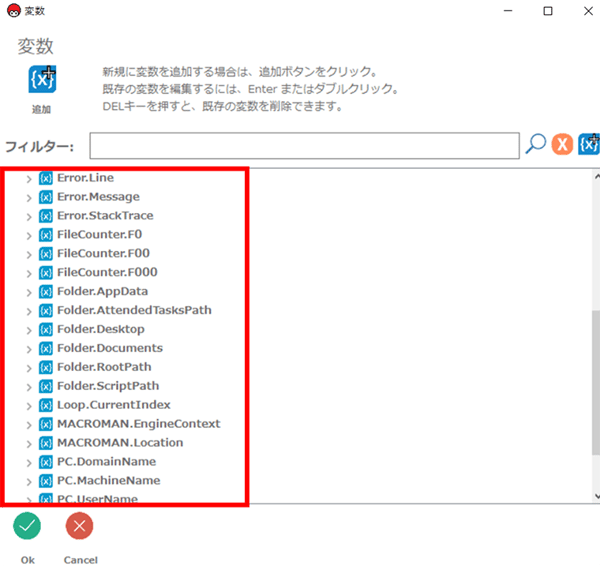
Task: Expand the Error.Message variable node
Action: [x=29, y=198]
